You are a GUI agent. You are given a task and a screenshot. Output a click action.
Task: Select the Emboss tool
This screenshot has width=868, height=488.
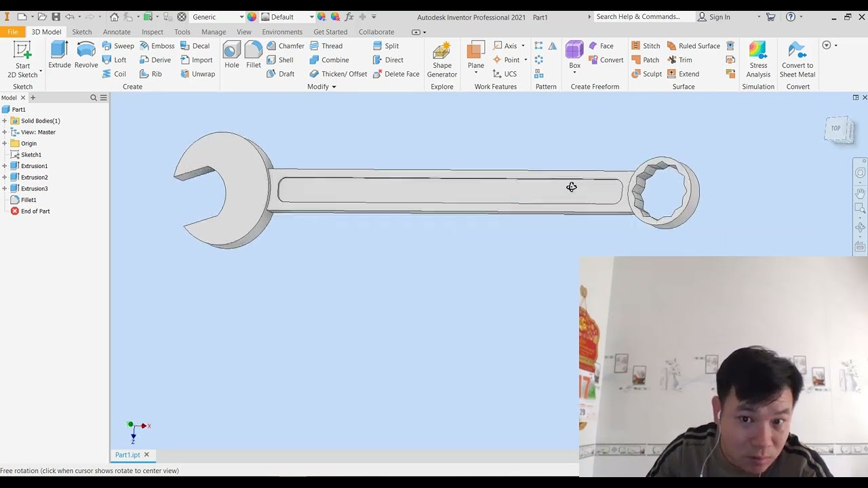(157, 46)
